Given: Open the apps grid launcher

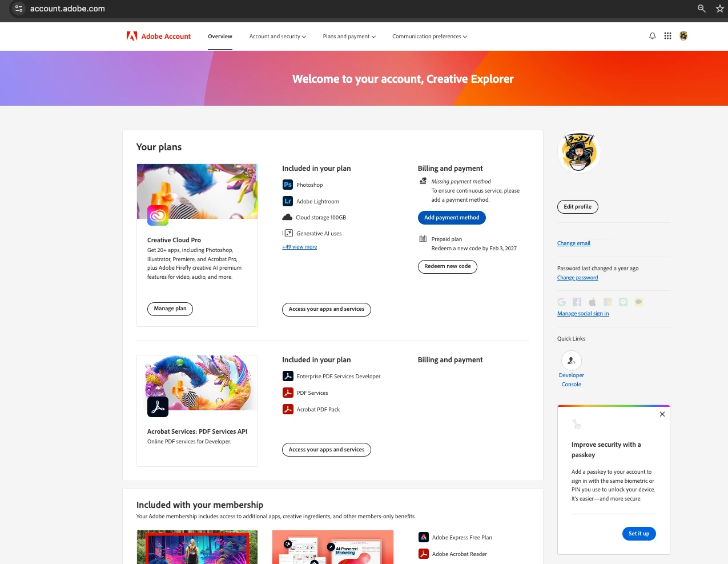Looking at the screenshot, I should click(x=667, y=36).
